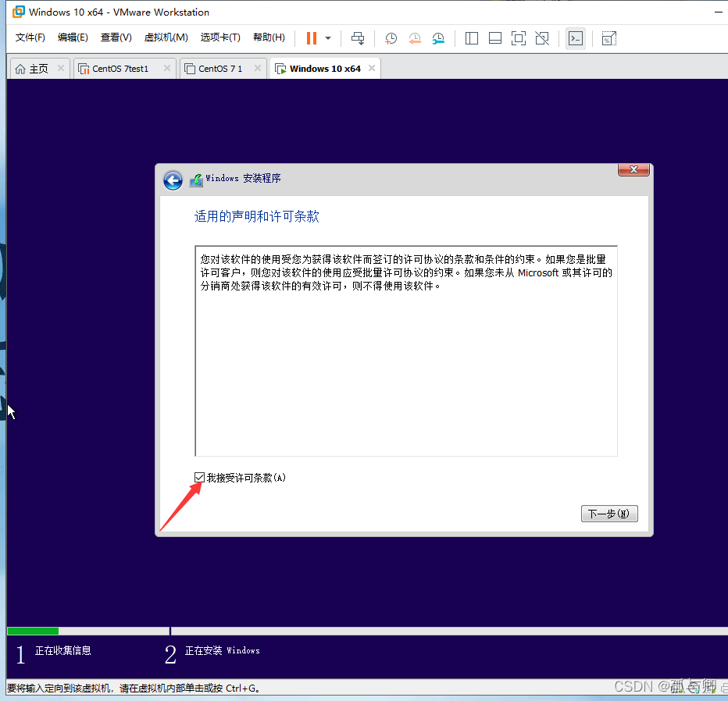Open the 文件(F) menu

[30, 37]
